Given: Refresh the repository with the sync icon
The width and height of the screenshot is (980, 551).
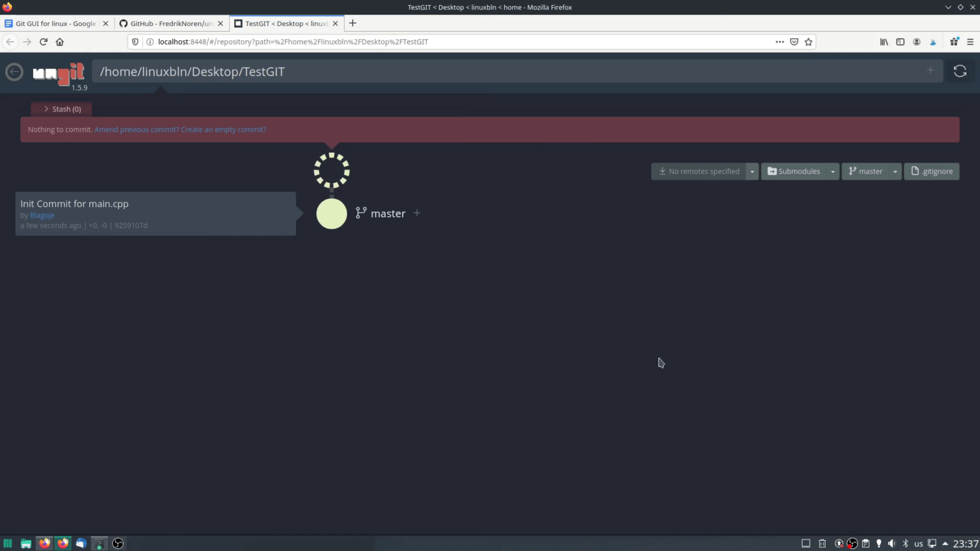Looking at the screenshot, I should (x=960, y=71).
